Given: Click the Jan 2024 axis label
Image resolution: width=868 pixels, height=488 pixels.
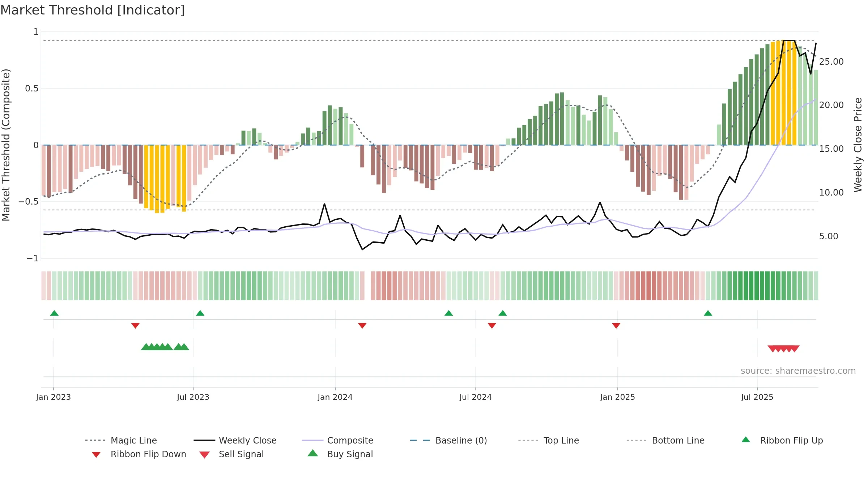Looking at the screenshot, I should tap(335, 397).
